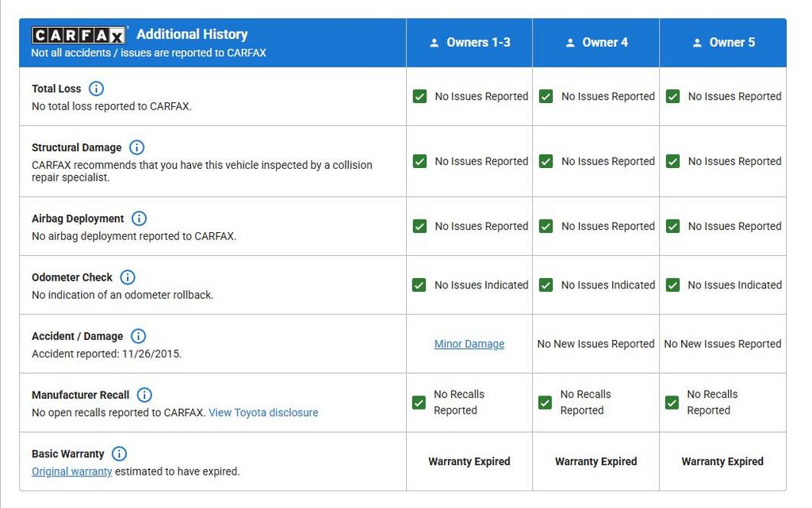
Task: Click Total Loss green checkmark for Owners 1-3
Action: pyautogui.click(x=420, y=96)
